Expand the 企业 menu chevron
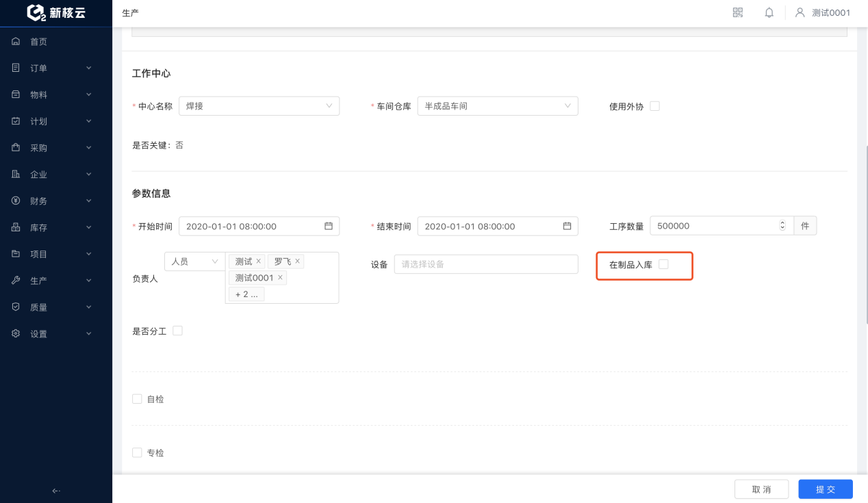This screenshot has height=503, width=868. tap(88, 175)
